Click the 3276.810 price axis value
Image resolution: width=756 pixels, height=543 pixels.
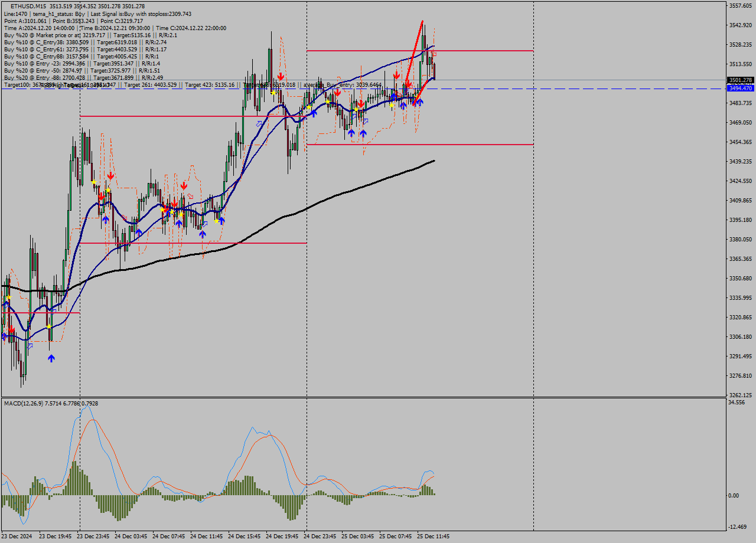pos(741,375)
